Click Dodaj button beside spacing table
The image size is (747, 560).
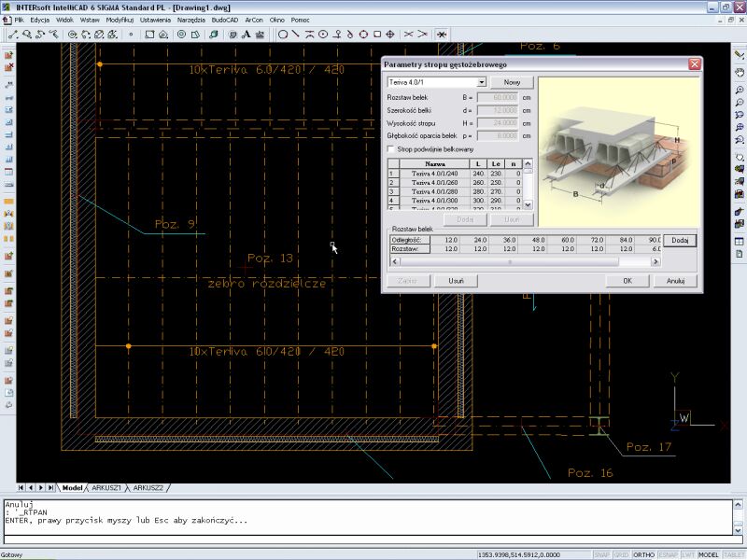(x=680, y=241)
